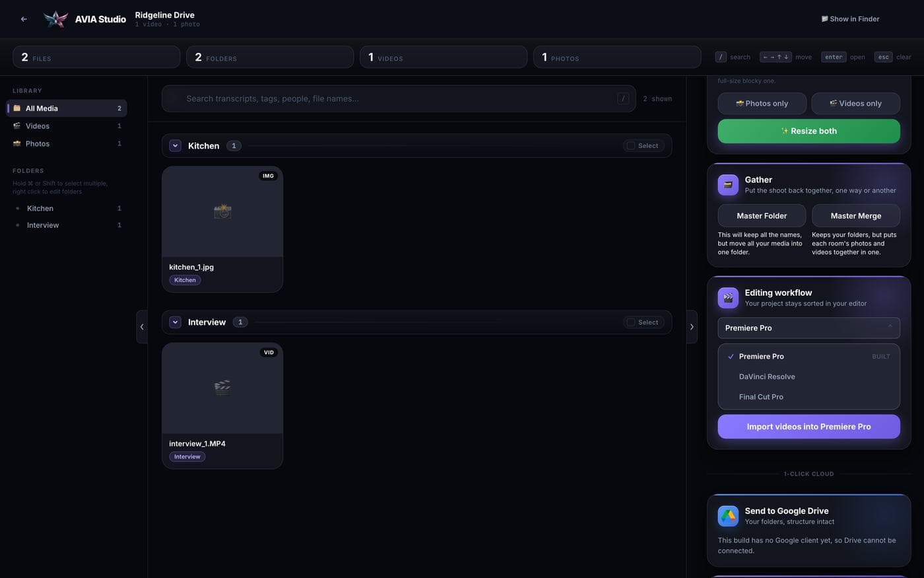Viewport: 924px width, 578px height.
Task: Click the Gather panel icon
Action: point(728,185)
